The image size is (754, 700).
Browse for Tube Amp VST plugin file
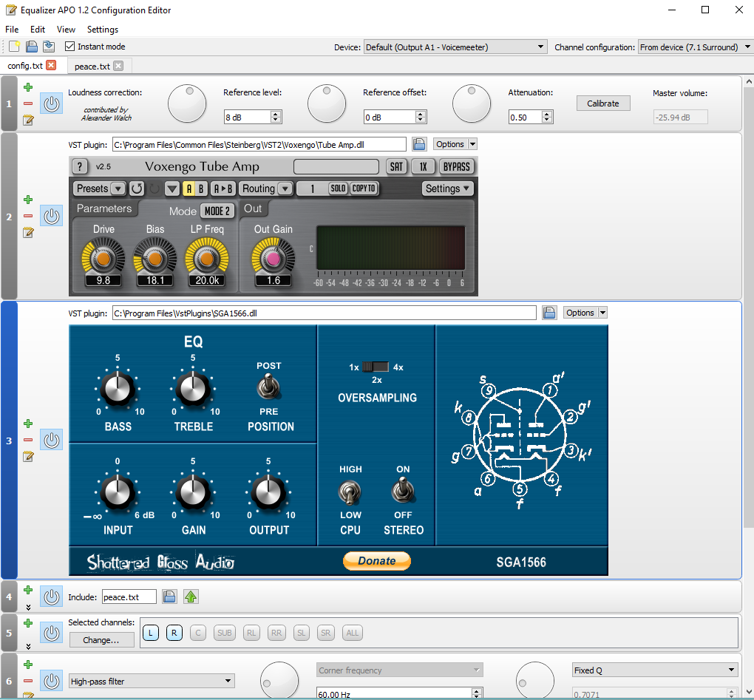[419, 144]
